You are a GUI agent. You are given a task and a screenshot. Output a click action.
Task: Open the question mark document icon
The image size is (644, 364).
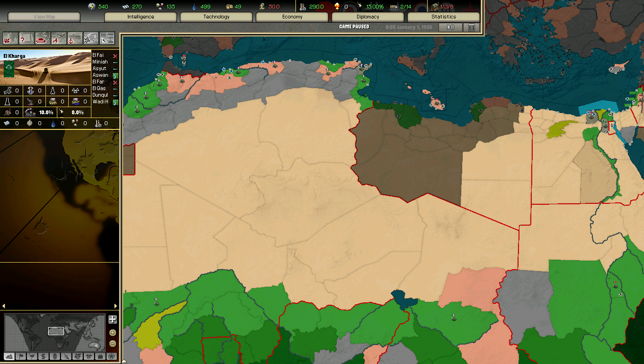[27, 38]
